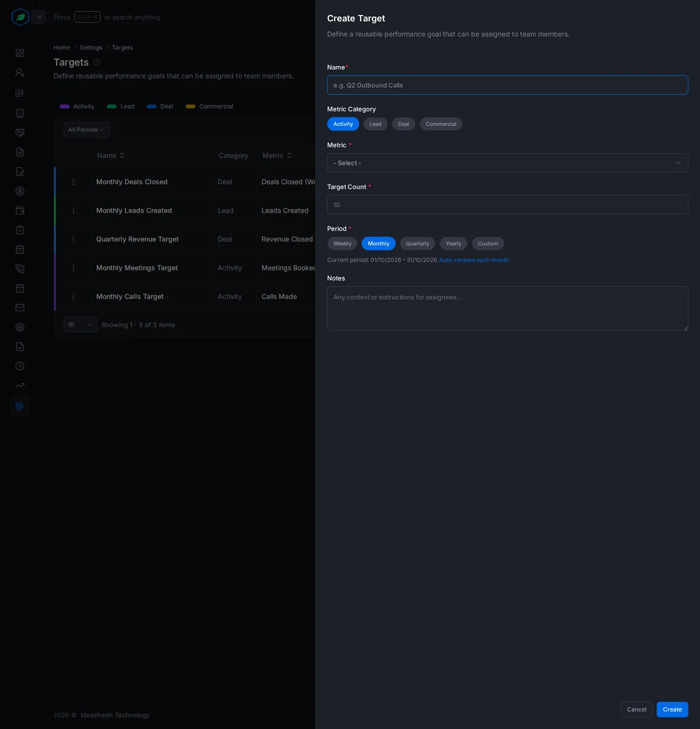Choose the Weekly period option
The height and width of the screenshot is (729, 700).
tap(342, 243)
